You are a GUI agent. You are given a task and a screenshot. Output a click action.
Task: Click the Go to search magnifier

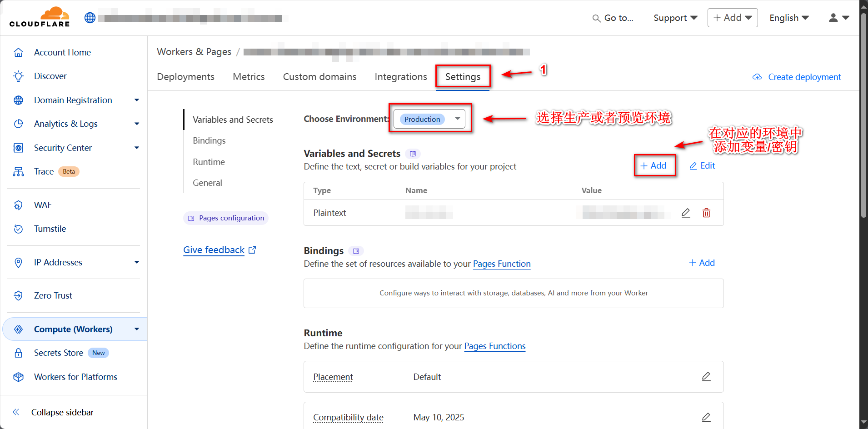596,18
